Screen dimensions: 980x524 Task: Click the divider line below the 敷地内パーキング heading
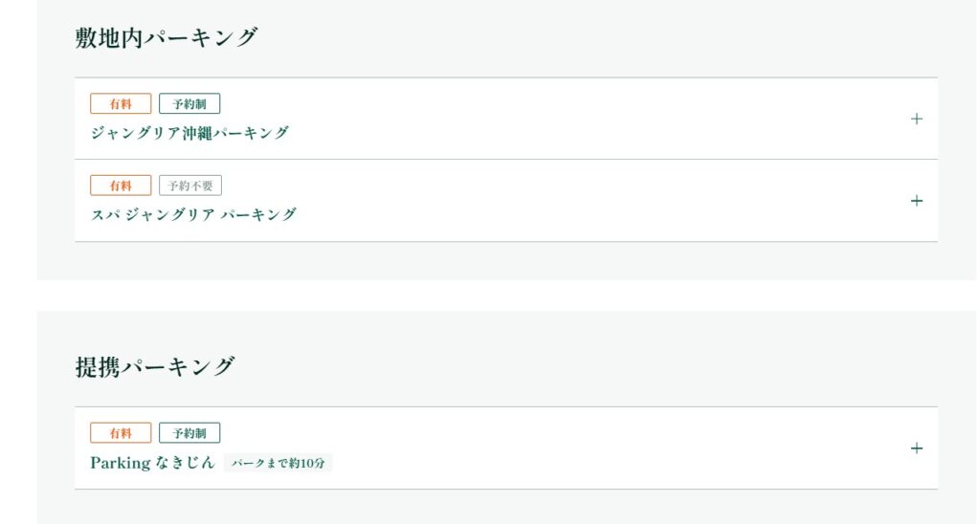pyautogui.click(x=505, y=77)
